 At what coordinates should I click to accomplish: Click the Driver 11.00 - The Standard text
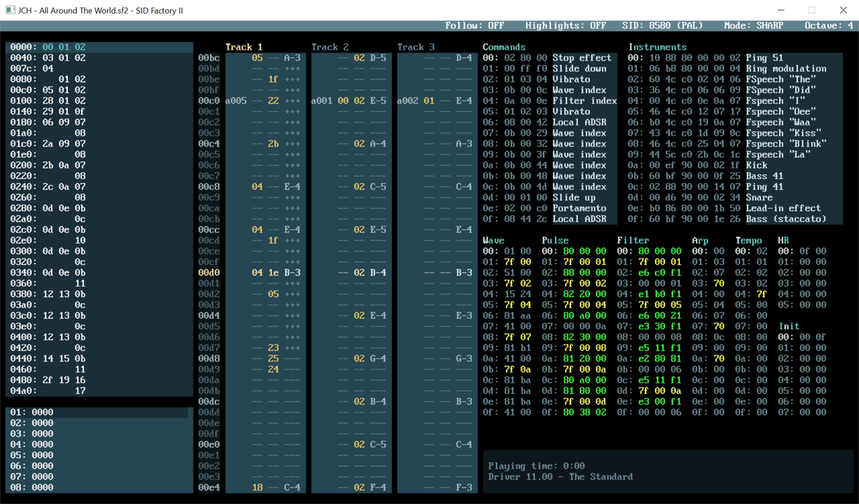point(560,477)
